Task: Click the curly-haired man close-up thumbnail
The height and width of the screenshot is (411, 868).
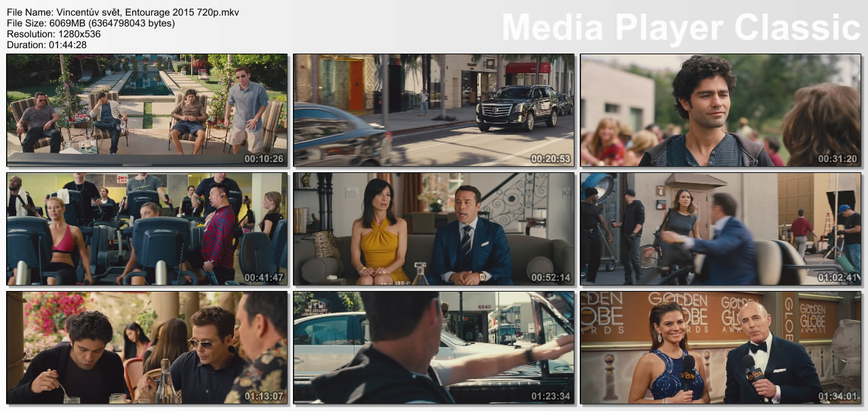Action: click(720, 110)
